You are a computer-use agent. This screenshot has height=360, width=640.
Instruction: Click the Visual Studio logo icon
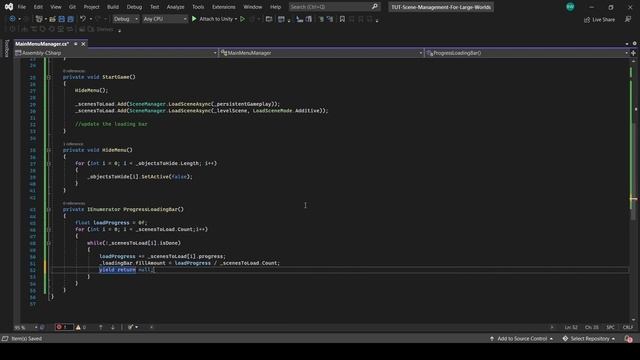click(9, 7)
